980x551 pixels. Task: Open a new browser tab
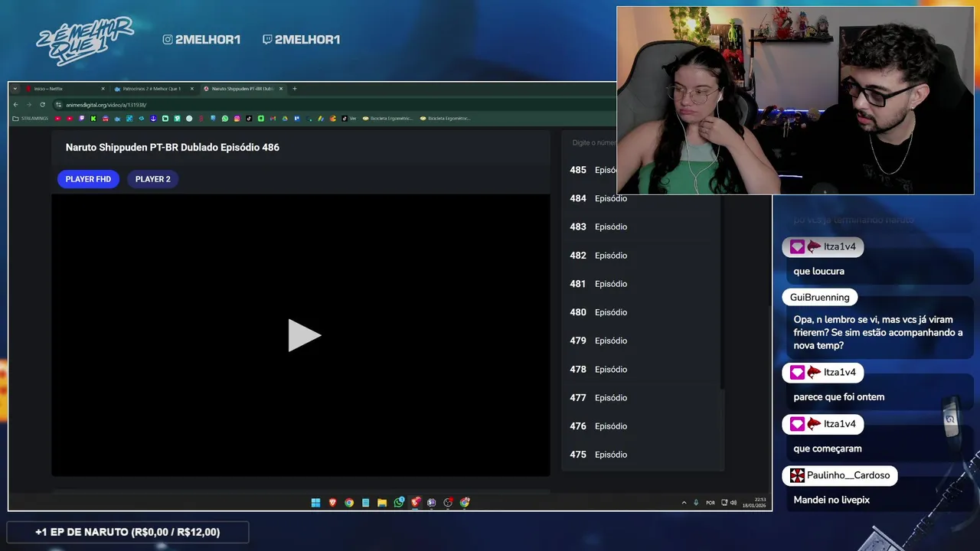point(295,89)
